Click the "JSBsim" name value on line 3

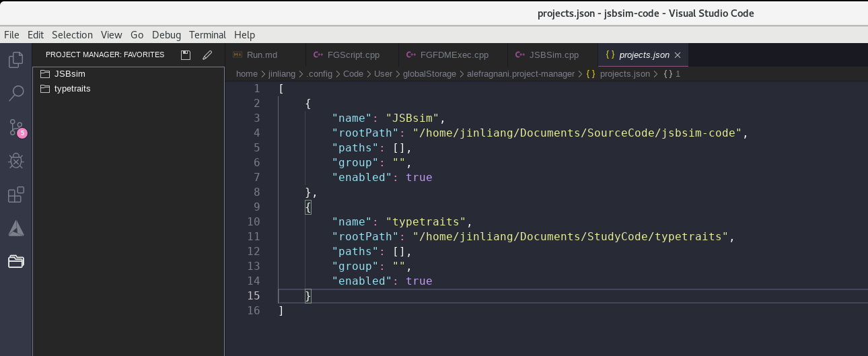tap(412, 118)
